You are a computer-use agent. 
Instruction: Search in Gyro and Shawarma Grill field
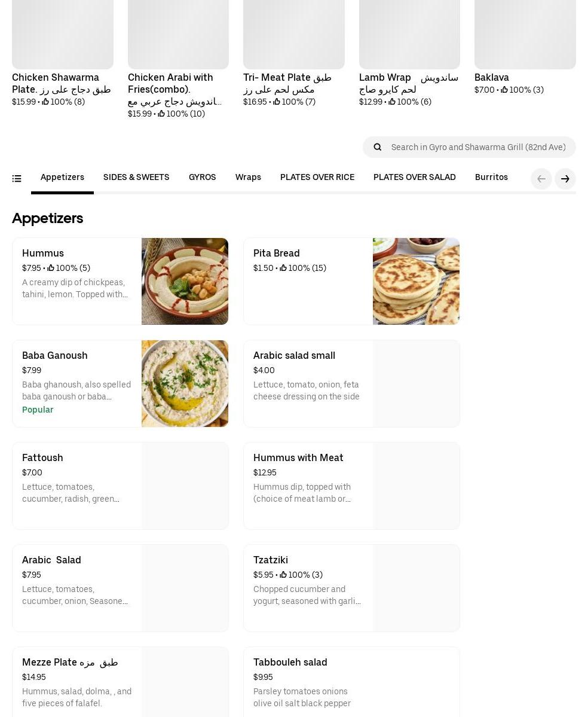[478, 147]
